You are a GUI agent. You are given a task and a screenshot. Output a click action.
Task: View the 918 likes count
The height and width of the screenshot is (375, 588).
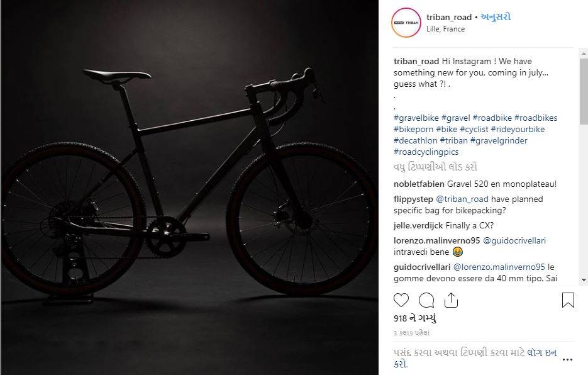[x=415, y=318]
